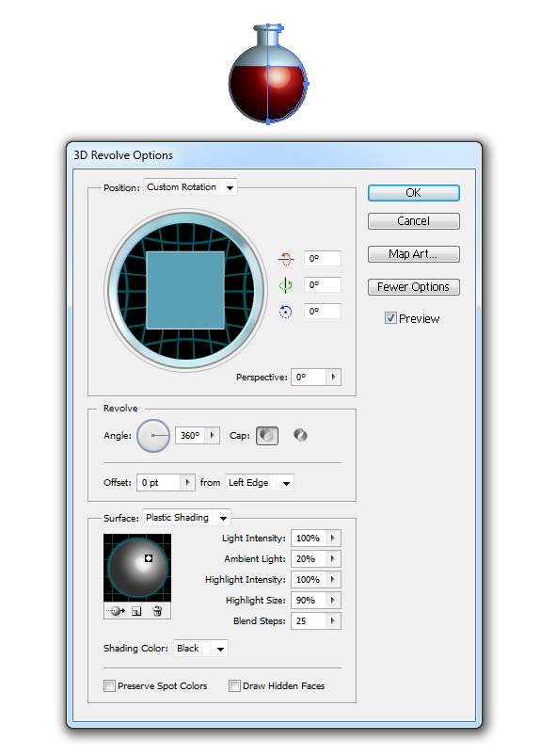Click the X-axis rotation icon
This screenshot has height=756, width=556.
[x=286, y=259]
